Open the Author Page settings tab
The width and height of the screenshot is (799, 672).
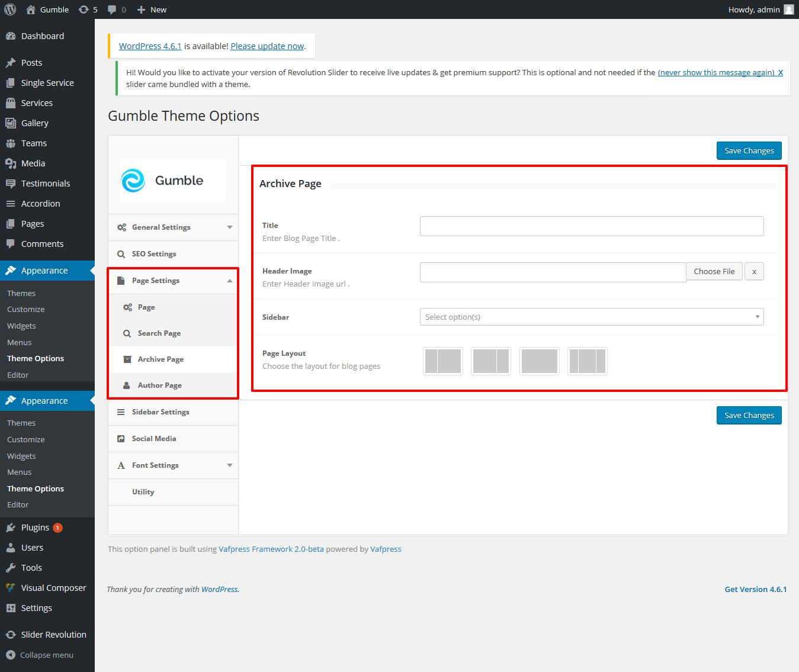coord(160,385)
